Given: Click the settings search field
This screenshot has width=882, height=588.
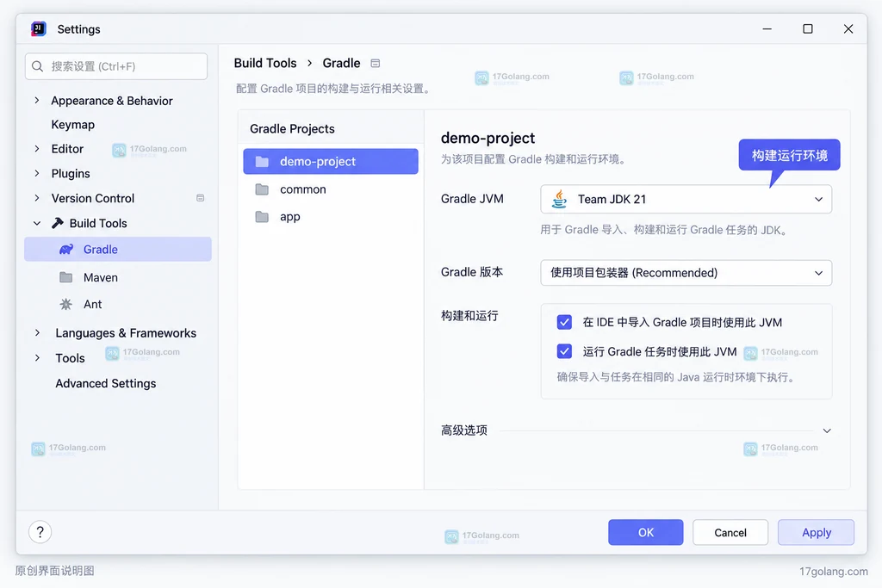Looking at the screenshot, I should [116, 66].
